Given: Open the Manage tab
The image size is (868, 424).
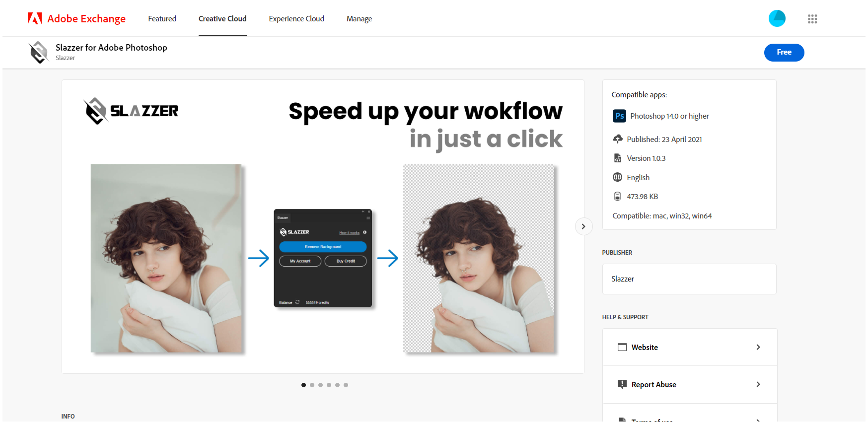Looking at the screenshot, I should (359, 19).
